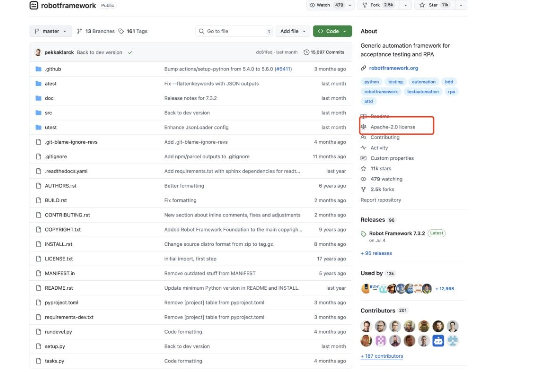
Task: Open the pyproject.toml file
Action: 61,303
